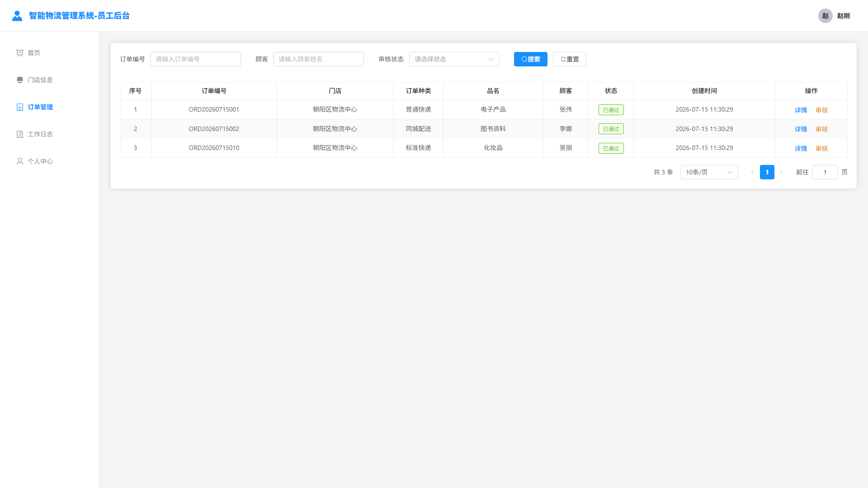Open 详情 link for order ORD20260715001
This screenshot has width=868, height=488.
tap(801, 110)
